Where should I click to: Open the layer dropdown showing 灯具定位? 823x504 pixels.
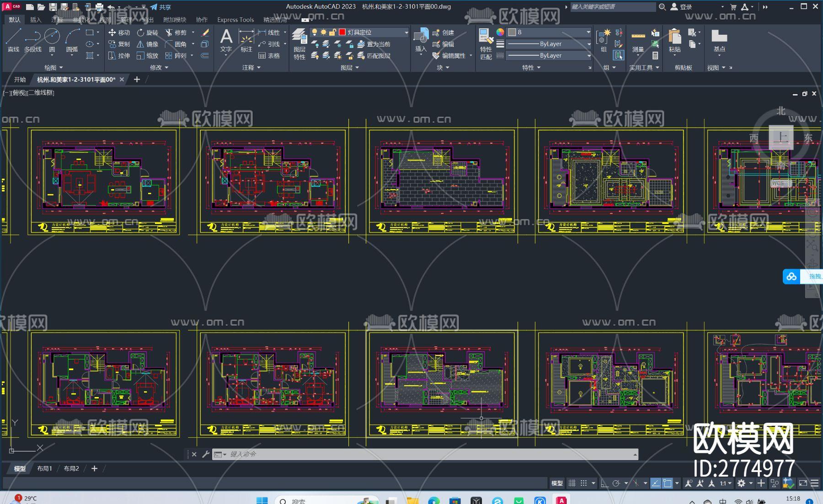[x=359, y=32]
